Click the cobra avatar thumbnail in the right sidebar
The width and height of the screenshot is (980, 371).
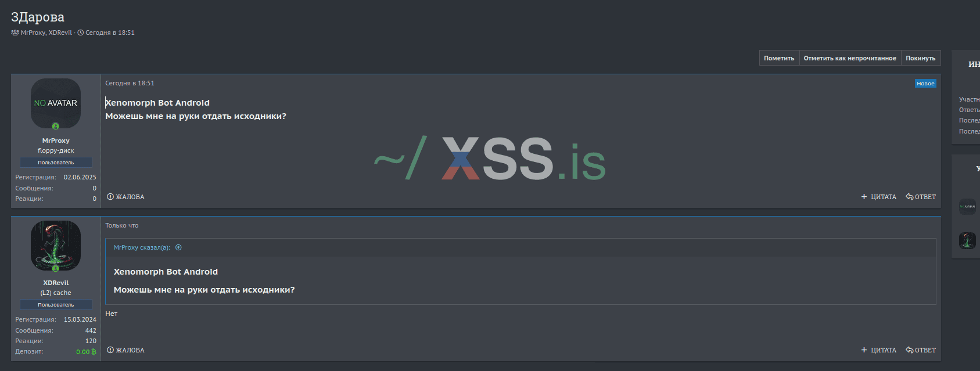[967, 240]
